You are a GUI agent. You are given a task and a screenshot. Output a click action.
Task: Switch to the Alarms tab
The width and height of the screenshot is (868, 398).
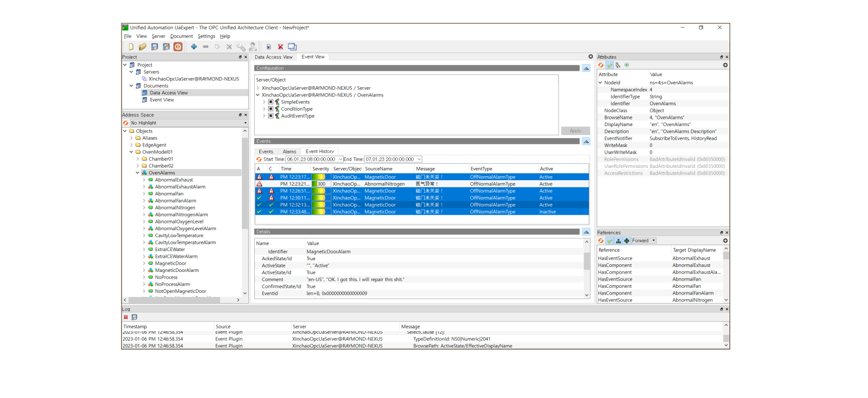[290, 152]
